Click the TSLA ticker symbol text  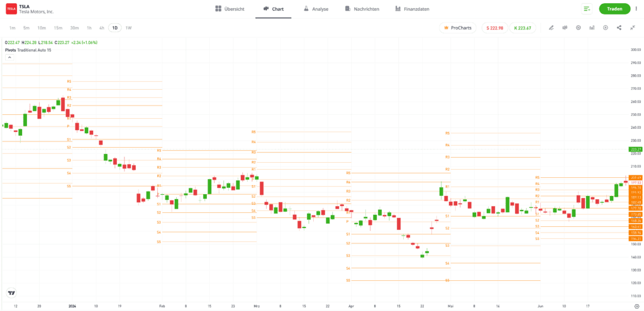[x=25, y=6]
